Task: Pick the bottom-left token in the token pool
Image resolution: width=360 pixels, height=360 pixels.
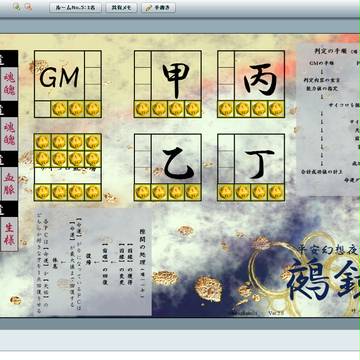Action: coord(43,192)
